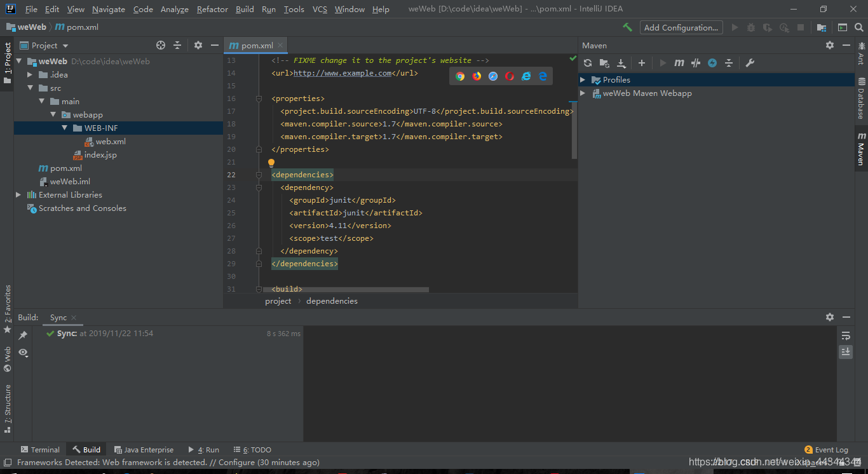
Task: Click Download Sources and Documentation icon
Action: click(621, 63)
